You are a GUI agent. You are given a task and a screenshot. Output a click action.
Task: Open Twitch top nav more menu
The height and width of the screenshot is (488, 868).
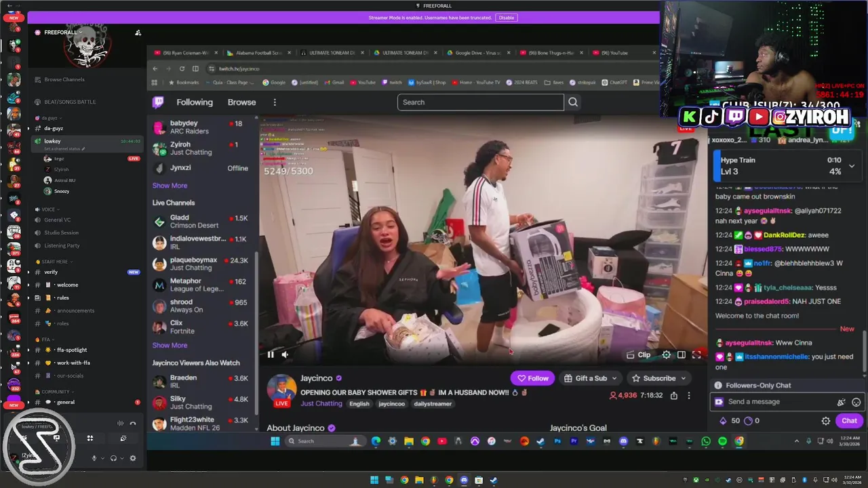point(275,102)
